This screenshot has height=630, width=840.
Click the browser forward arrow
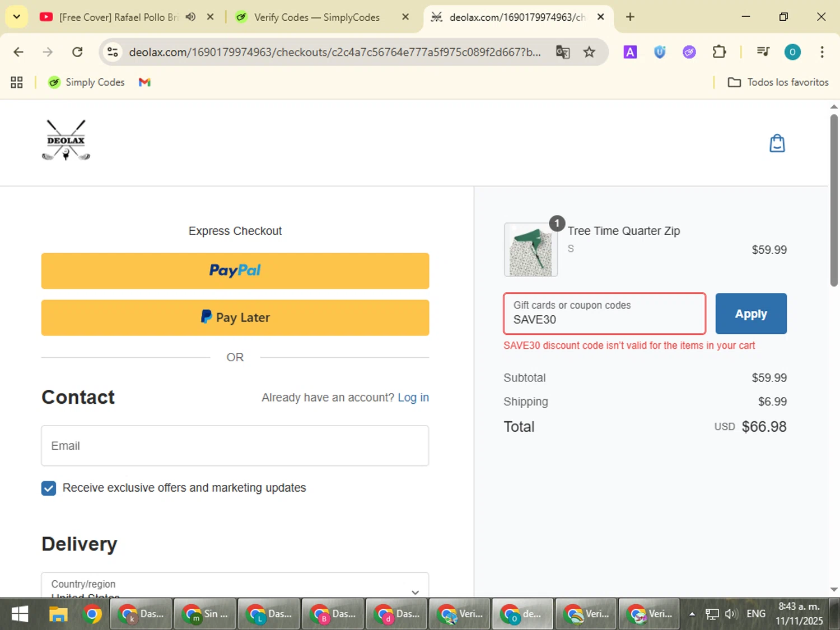(x=48, y=52)
